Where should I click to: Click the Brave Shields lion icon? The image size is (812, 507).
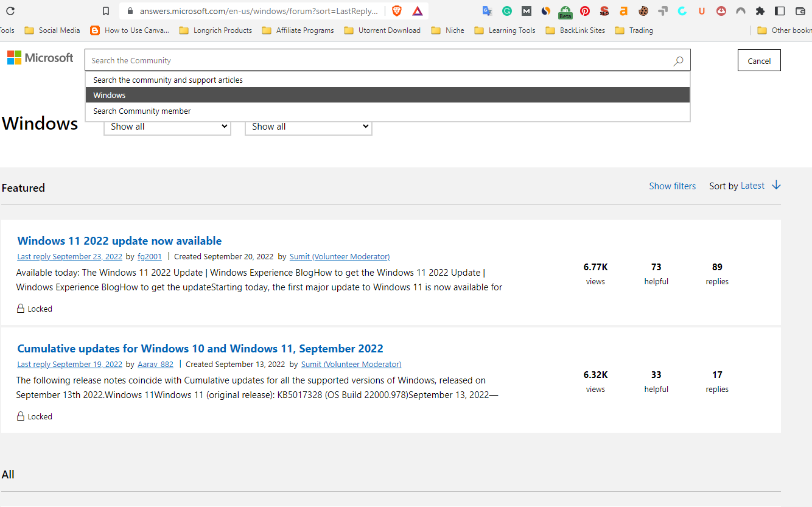pyautogui.click(x=397, y=11)
